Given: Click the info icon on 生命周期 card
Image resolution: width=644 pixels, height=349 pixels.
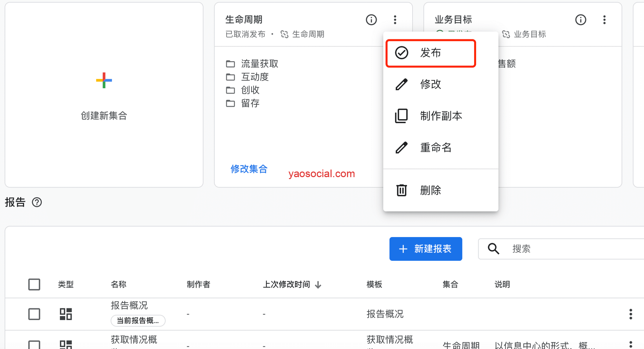Looking at the screenshot, I should point(371,20).
